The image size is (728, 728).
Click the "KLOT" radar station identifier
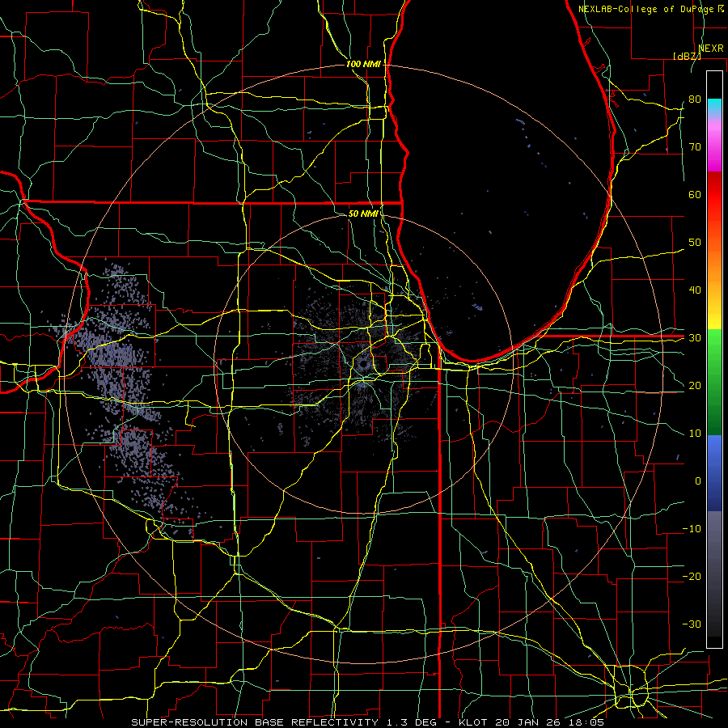tap(472, 722)
